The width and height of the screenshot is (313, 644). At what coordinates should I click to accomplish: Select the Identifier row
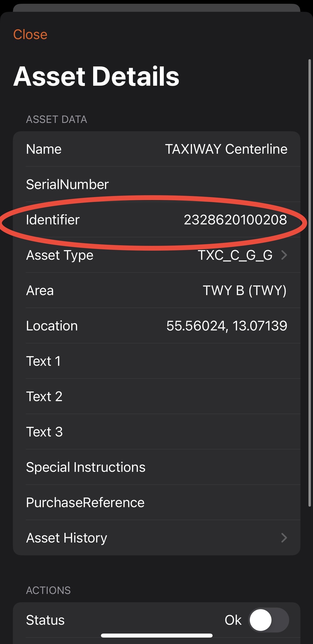pos(157,220)
